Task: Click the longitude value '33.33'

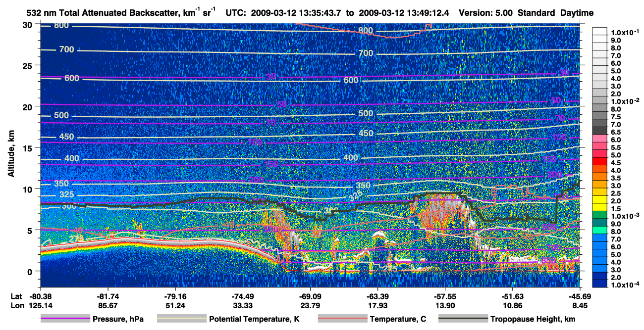Action: coord(243,305)
